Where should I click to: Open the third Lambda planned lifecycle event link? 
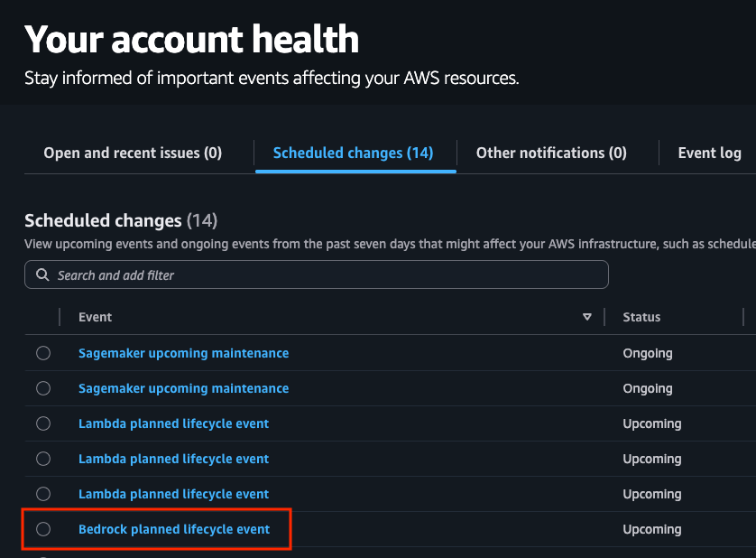[173, 494]
